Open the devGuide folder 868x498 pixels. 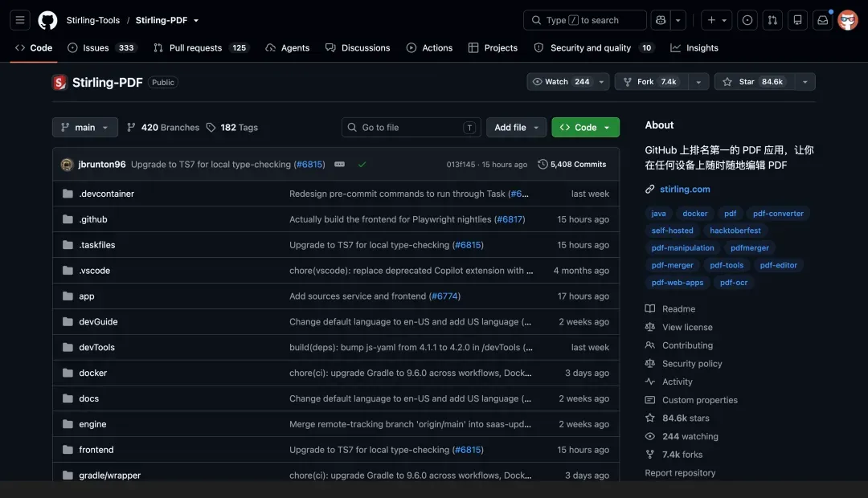[98, 321]
